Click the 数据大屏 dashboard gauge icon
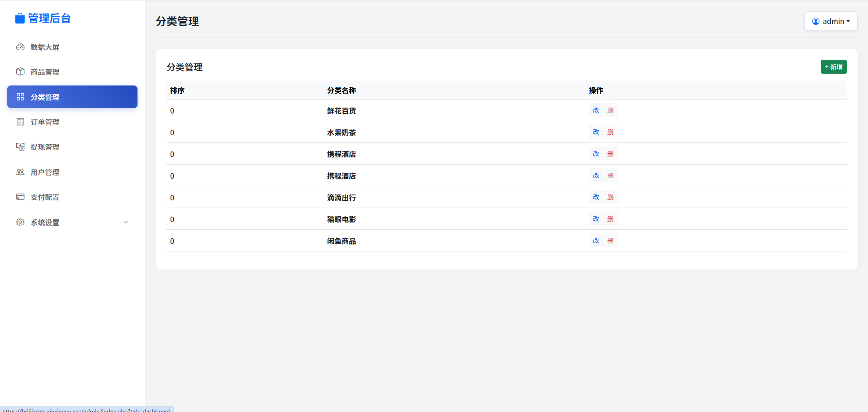Viewport: 868px width, 412px height. pos(20,47)
